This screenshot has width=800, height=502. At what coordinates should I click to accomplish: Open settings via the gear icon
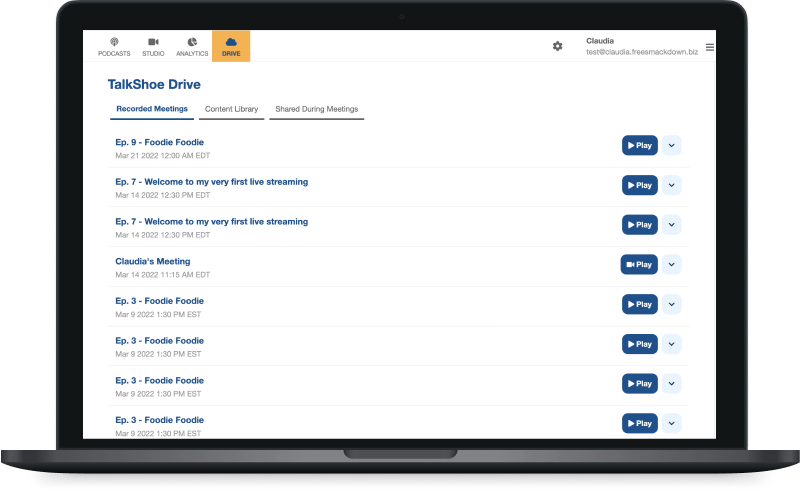click(557, 46)
